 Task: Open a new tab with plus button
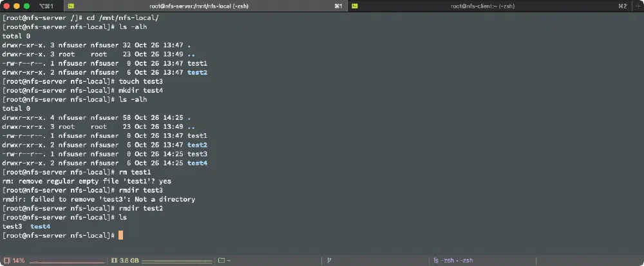(x=637, y=6)
